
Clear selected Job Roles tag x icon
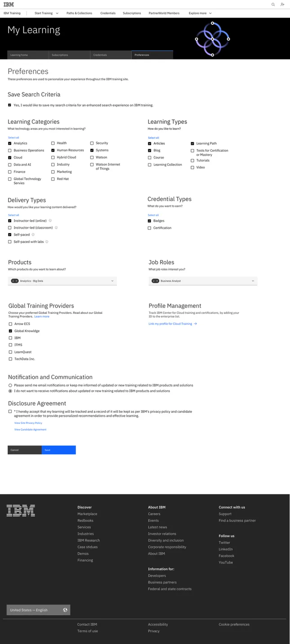coord(157,281)
